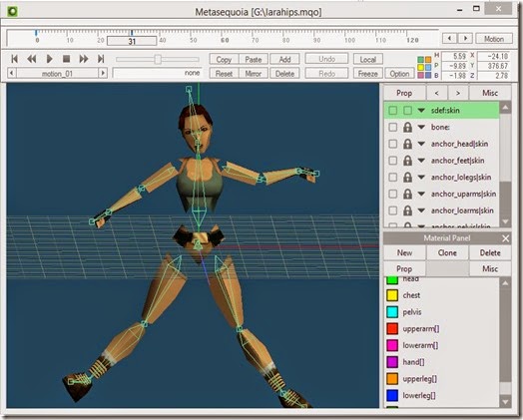Collapse the bone: object triangle
The image size is (523, 420).
pyautogui.click(x=421, y=128)
